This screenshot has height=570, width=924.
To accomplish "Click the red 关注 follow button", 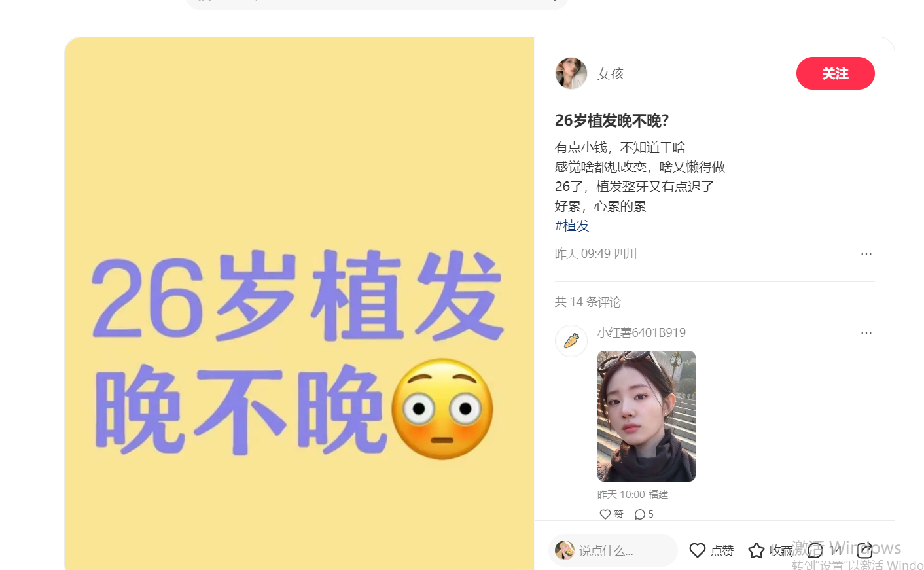I will (835, 73).
